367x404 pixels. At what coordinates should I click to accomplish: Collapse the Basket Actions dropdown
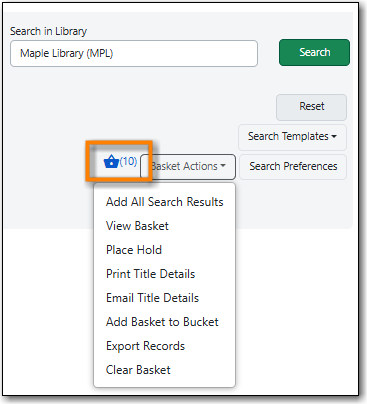point(188,166)
